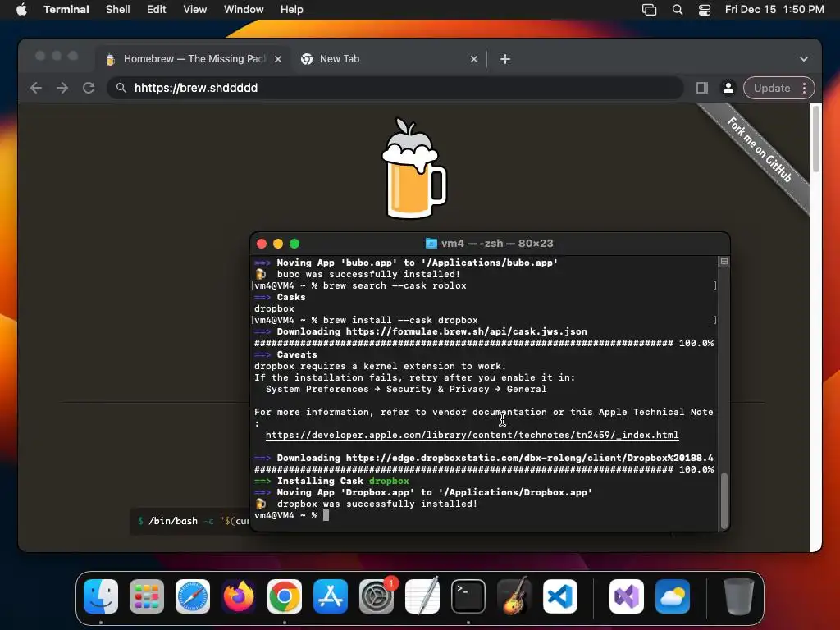The image size is (840, 630).
Task: Click the Chrome address bar
Action: click(395, 88)
